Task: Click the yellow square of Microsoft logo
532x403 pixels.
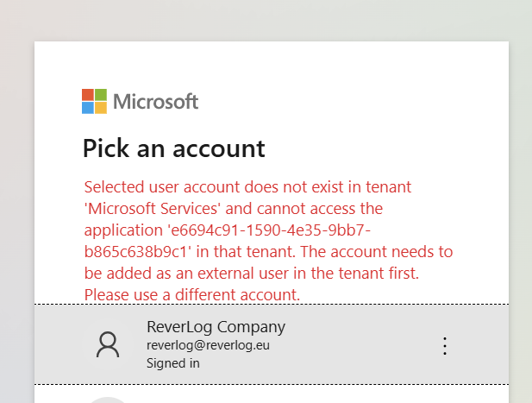Action: tap(101, 108)
